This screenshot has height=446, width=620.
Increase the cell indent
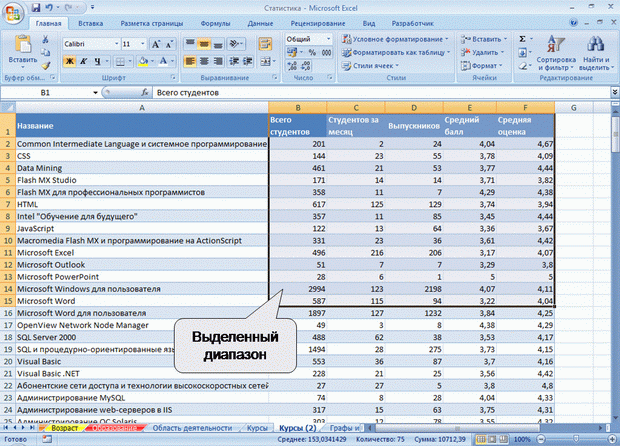(248, 61)
